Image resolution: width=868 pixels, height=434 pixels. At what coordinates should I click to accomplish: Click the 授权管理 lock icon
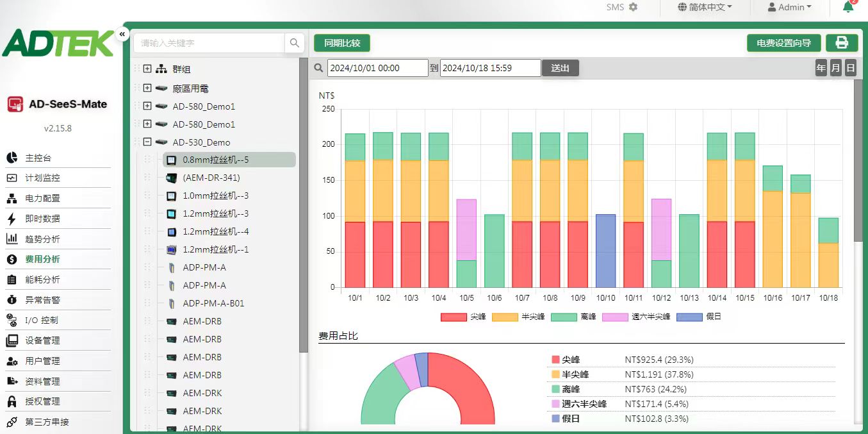(12, 401)
